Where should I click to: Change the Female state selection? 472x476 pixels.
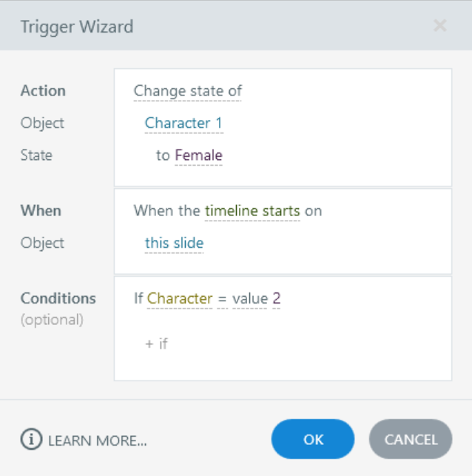[198, 155]
